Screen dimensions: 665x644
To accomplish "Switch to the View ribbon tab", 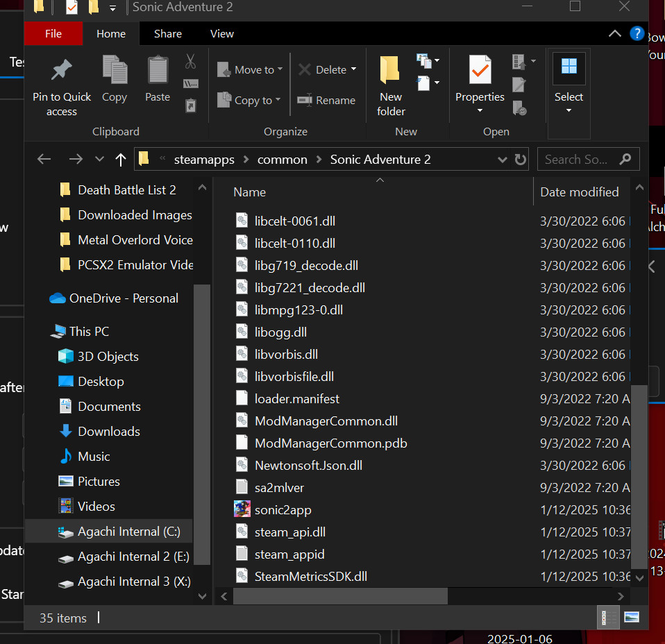I will click(x=222, y=33).
